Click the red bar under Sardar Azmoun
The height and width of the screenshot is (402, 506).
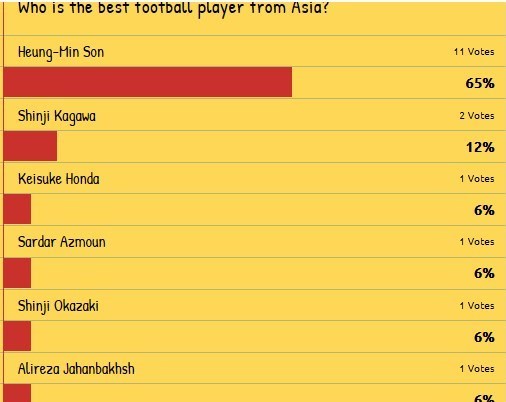17,273
